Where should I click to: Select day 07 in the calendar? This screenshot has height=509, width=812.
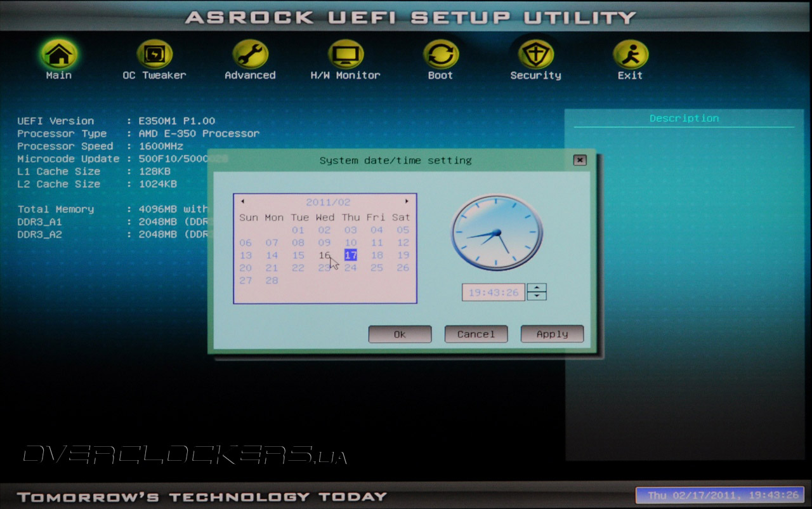272,243
